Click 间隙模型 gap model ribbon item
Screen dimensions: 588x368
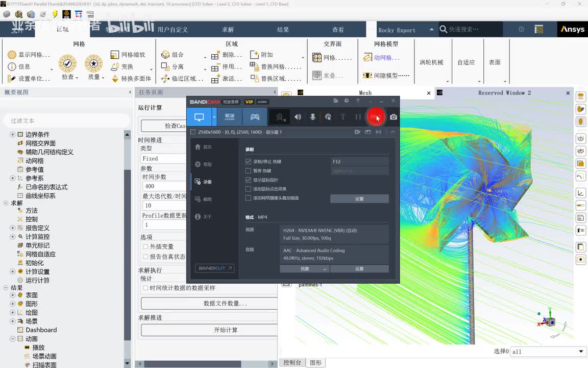point(386,76)
